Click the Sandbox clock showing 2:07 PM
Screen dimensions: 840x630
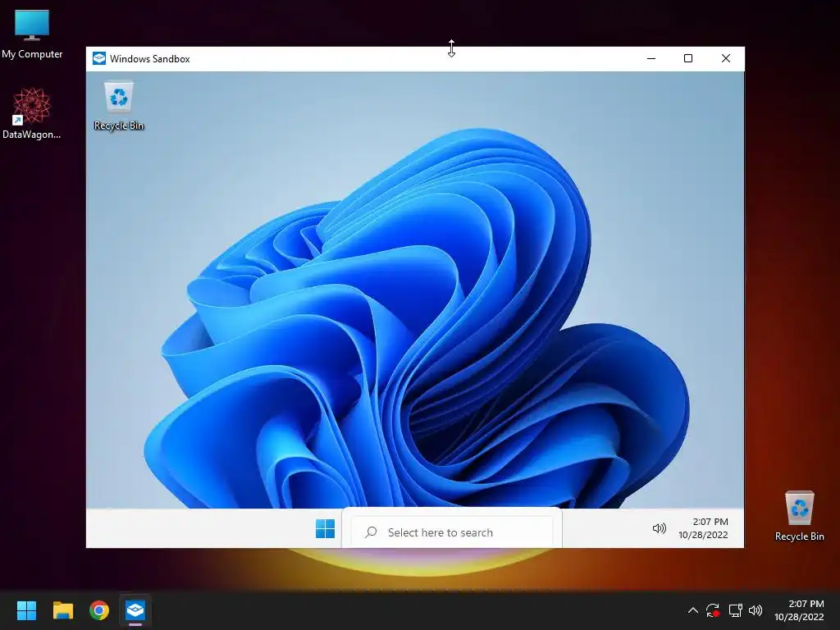click(703, 528)
